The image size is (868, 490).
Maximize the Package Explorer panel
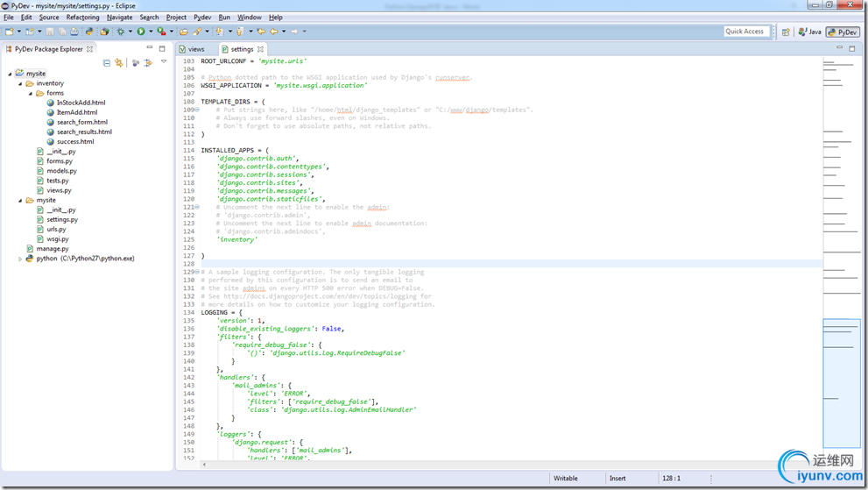(162, 49)
